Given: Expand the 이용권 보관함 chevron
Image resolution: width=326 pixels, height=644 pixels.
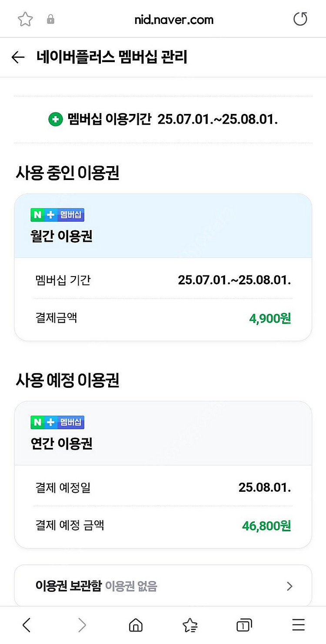Looking at the screenshot, I should (x=290, y=586).
